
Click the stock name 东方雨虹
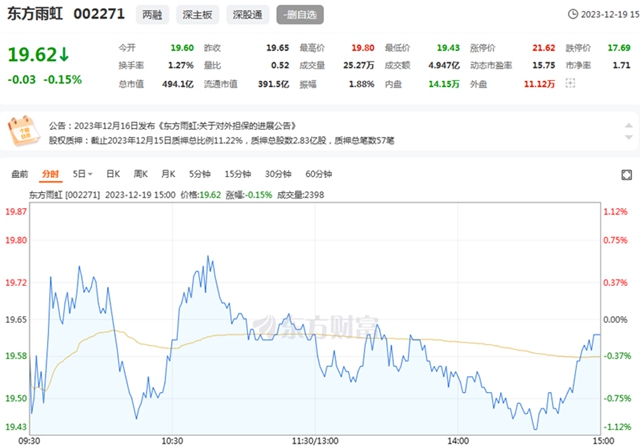click(35, 14)
